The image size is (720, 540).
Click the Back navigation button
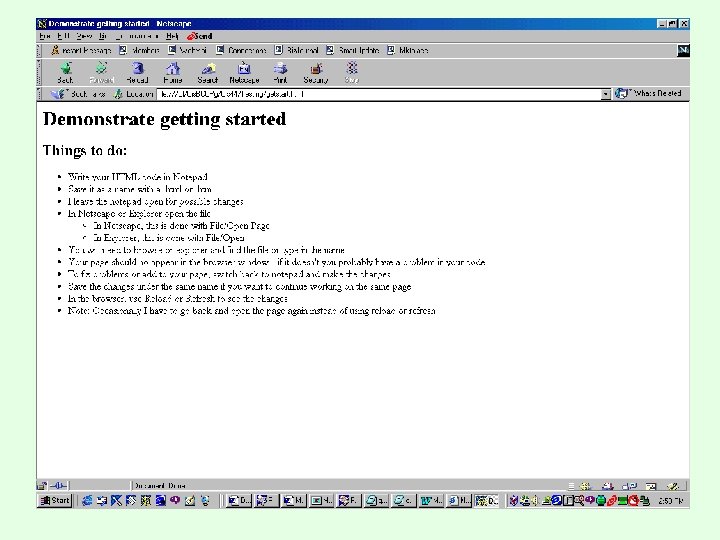point(66,73)
